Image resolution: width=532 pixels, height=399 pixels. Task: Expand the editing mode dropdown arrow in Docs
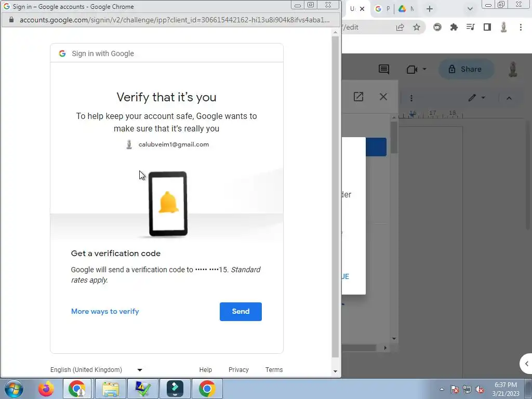point(483,98)
